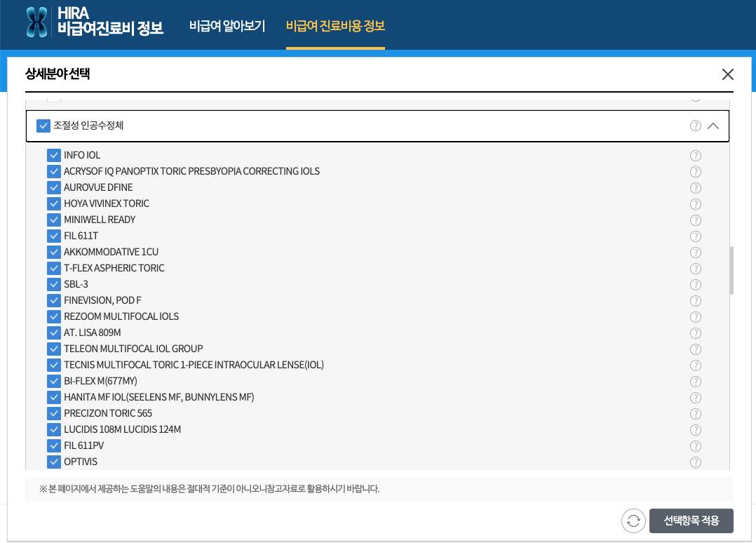Toggle the 조절성 인공수정체 category checkbox
The width and height of the screenshot is (756, 543).
[43, 126]
